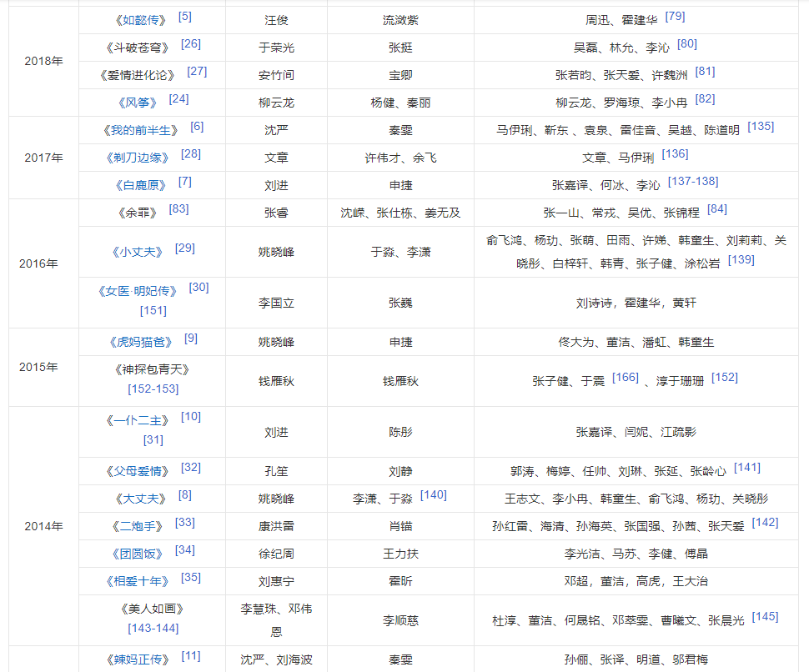The width and height of the screenshot is (809, 672).
Task: Open citation [166] after 于震
Action: (625, 376)
